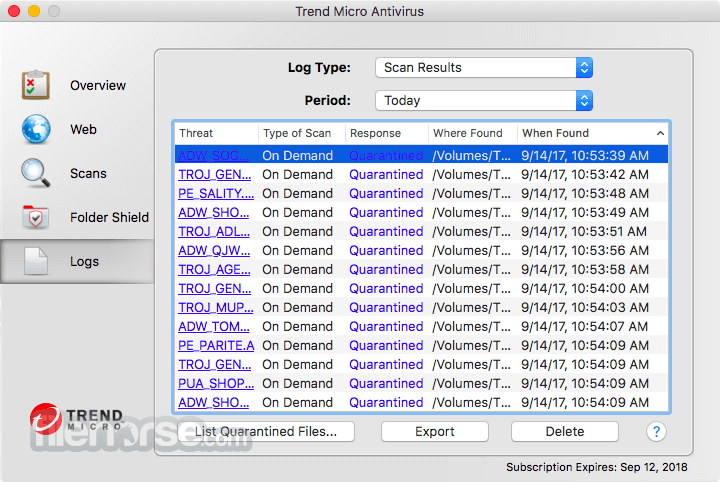Click the 10:53:39 AM timestamp cell
The height and width of the screenshot is (482, 720).
(x=585, y=156)
